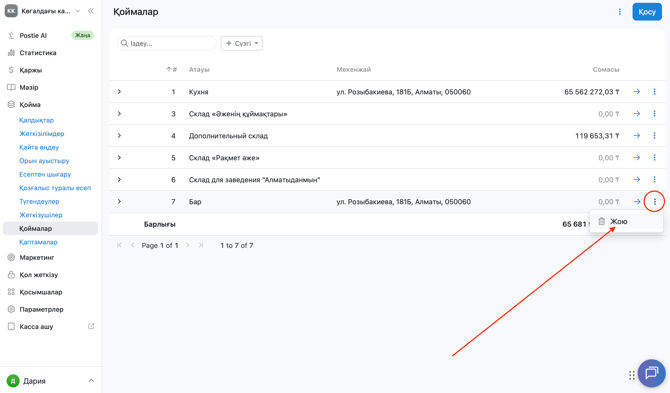Expand the Кухня row

(119, 92)
